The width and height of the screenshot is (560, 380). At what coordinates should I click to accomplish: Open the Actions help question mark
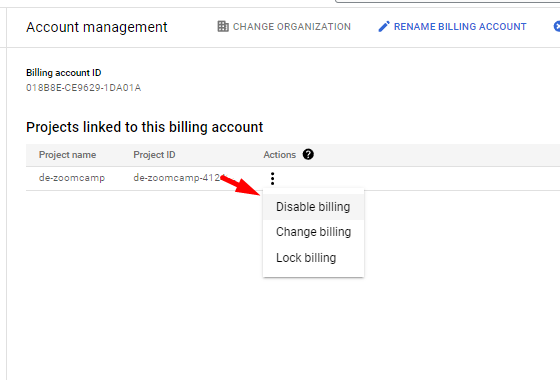pyautogui.click(x=308, y=155)
